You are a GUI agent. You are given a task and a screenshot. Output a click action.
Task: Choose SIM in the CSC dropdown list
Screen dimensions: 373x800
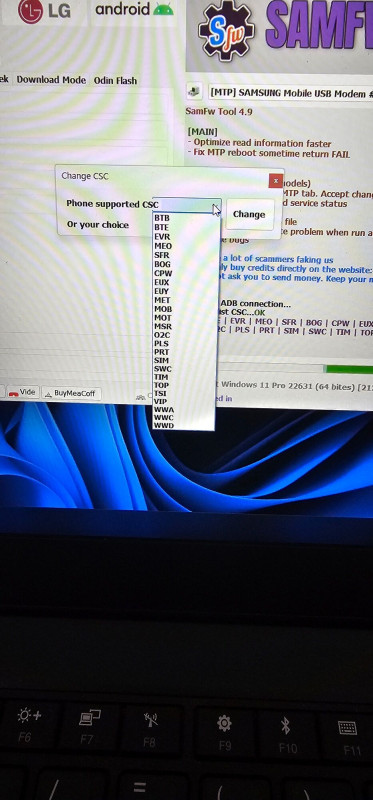point(162,360)
